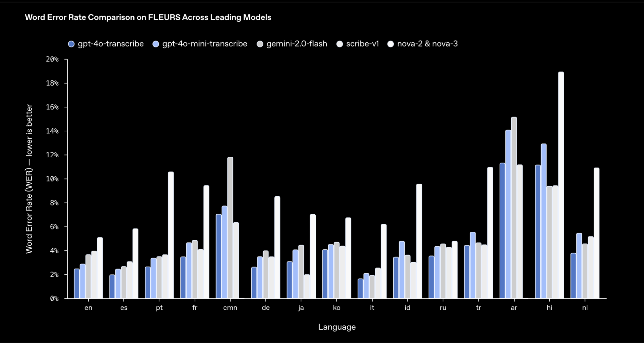Image resolution: width=644 pixels, height=343 pixels.
Task: Click the gpt-4o-transcribe bar for ar
Action: pos(502,231)
